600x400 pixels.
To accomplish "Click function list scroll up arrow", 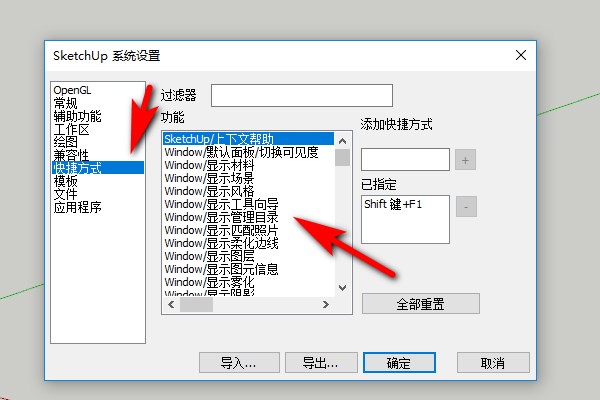I will (342, 141).
